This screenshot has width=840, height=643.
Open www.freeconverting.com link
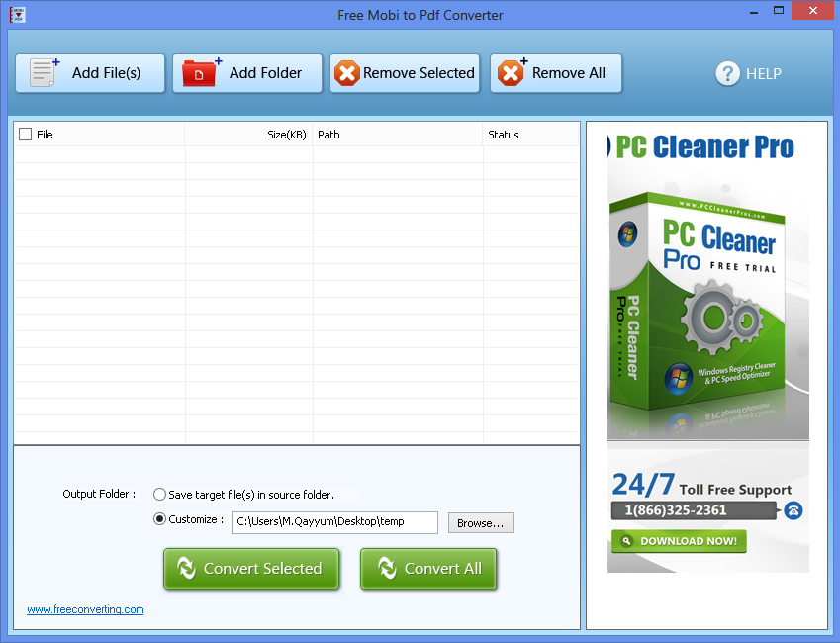(84, 609)
